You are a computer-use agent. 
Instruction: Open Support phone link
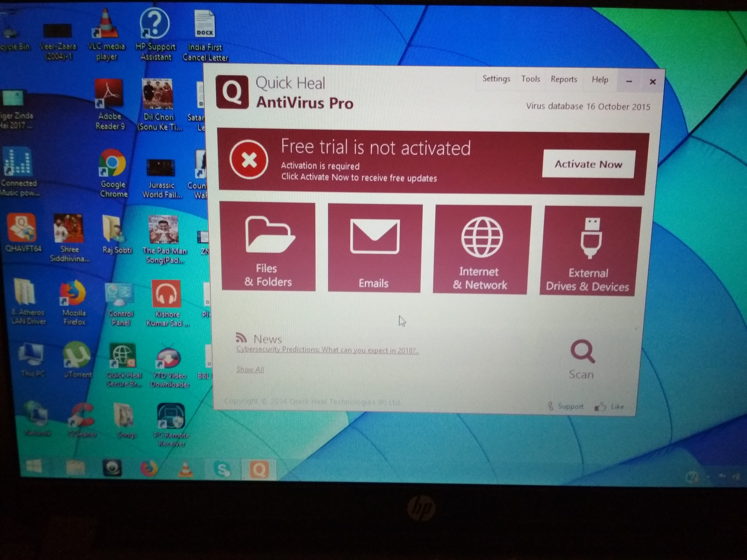(566, 406)
